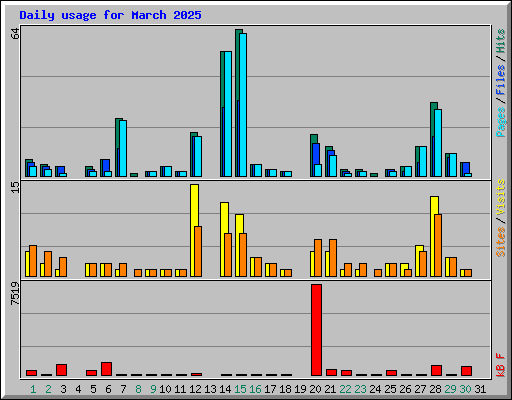
Task: Click the yellow visits bar for day 28
Action: tap(433, 236)
